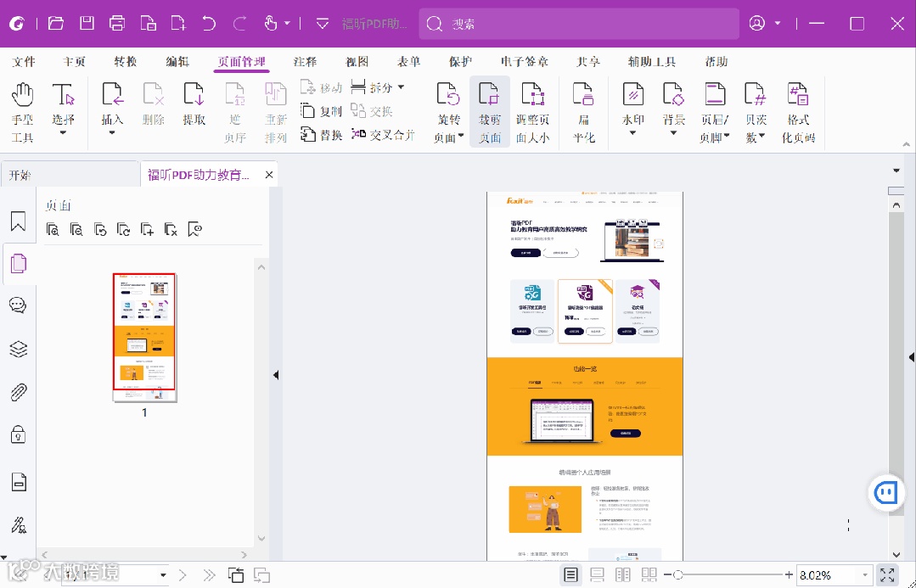Image resolution: width=916 pixels, height=588 pixels.
Task: Click the zoom slider handle
Action: click(677, 575)
